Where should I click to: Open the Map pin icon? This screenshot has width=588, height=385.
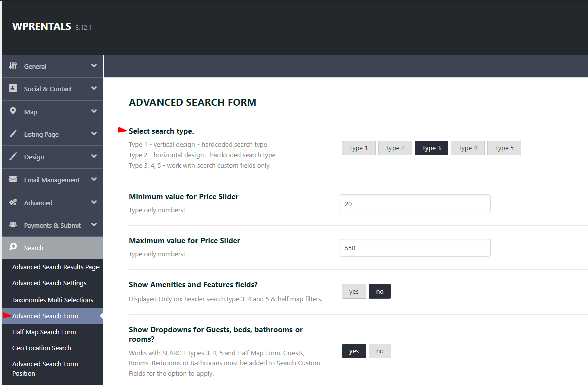(x=14, y=111)
